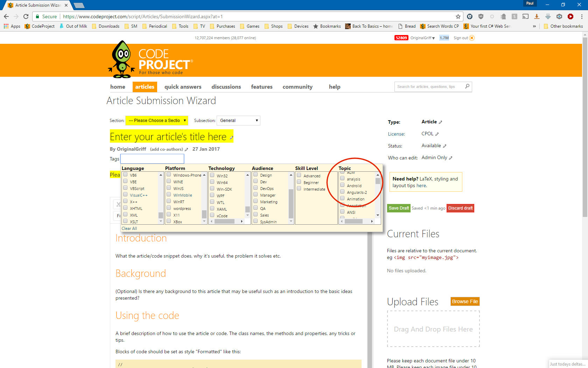Open the Subsection General dropdown

pyautogui.click(x=238, y=121)
